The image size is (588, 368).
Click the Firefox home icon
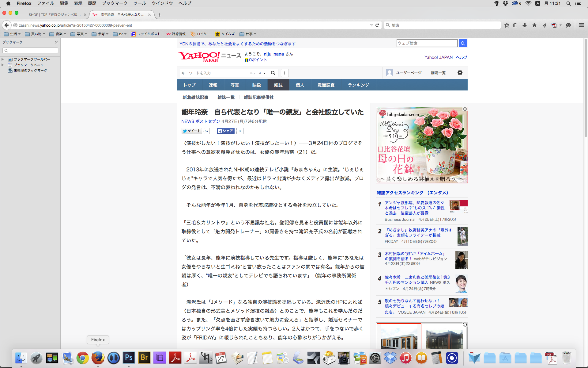click(534, 25)
